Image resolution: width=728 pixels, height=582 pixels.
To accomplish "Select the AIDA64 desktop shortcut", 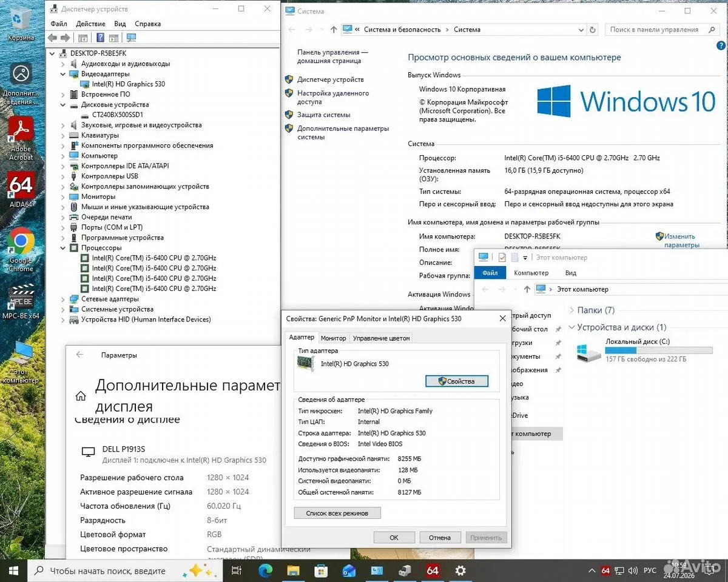I will pos(21,190).
